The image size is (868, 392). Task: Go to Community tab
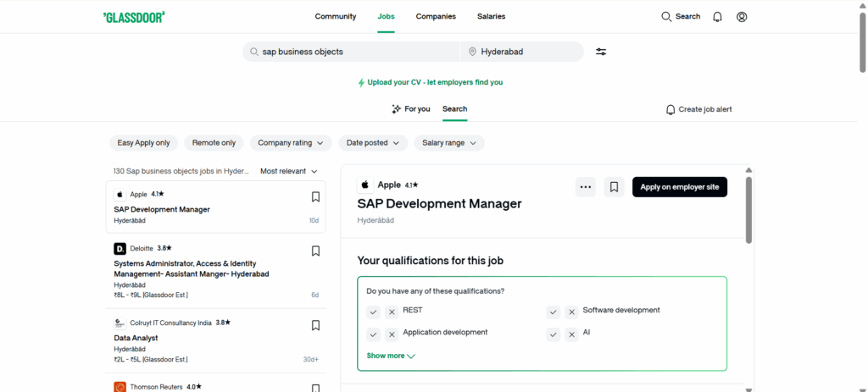click(x=336, y=17)
